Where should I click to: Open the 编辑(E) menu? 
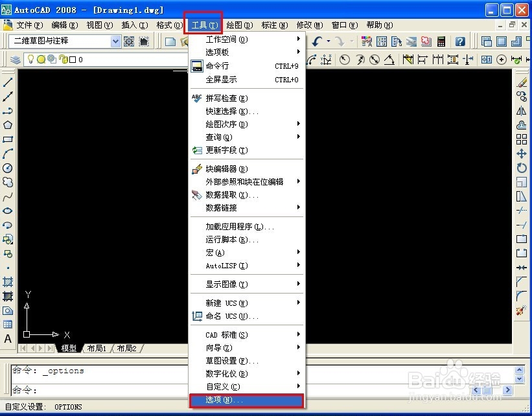64,25
